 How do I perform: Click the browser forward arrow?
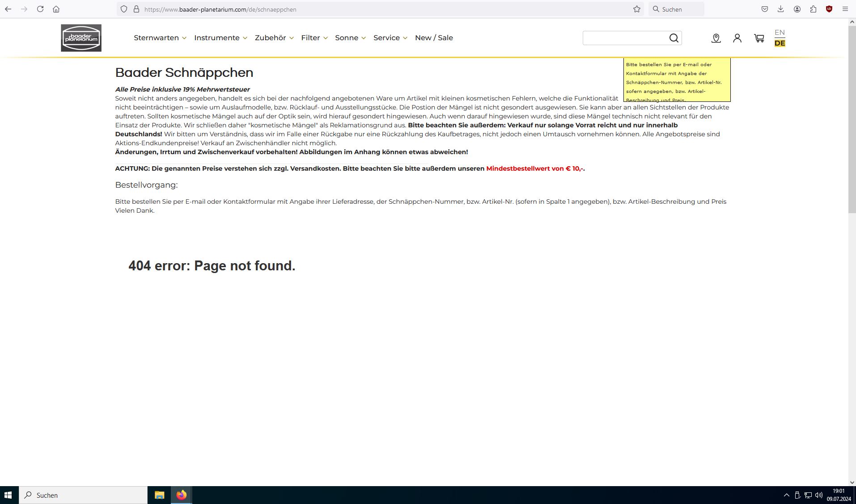click(24, 9)
